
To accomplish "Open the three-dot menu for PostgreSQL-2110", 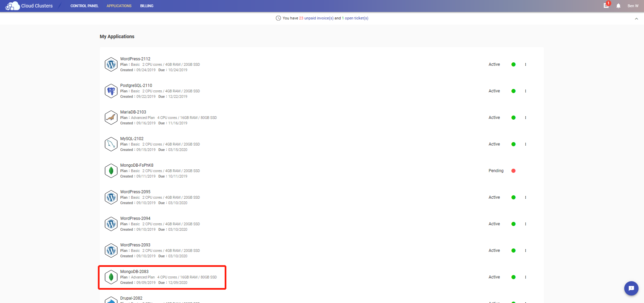I will [525, 91].
